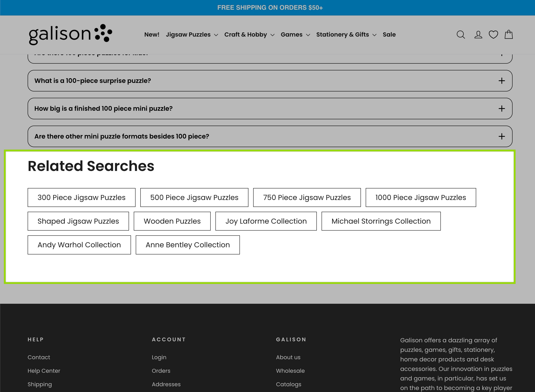This screenshot has height=392, width=535.
Task: Select the Sale menu item
Action: (x=389, y=35)
